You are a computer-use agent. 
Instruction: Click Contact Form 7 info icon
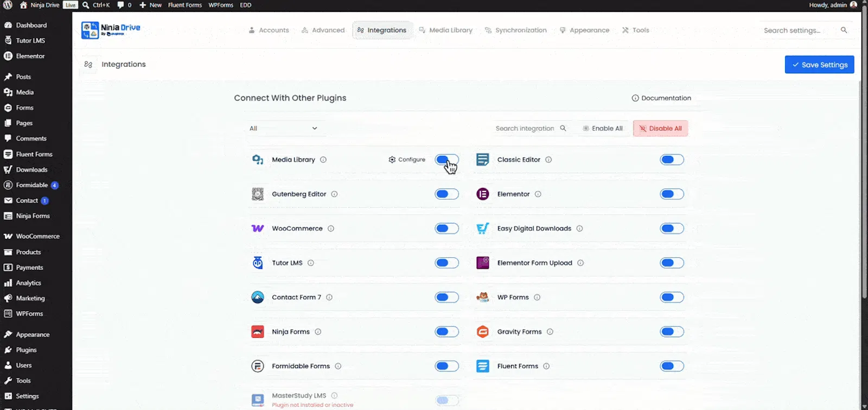[x=329, y=297]
